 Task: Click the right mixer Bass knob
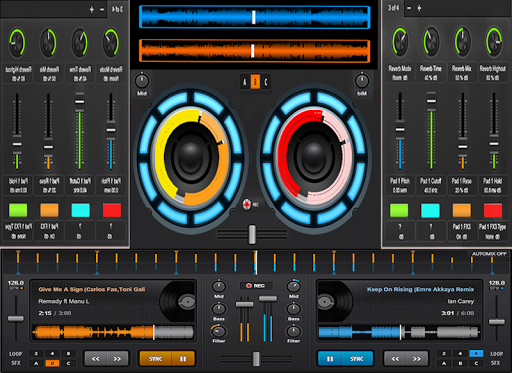click(x=293, y=309)
